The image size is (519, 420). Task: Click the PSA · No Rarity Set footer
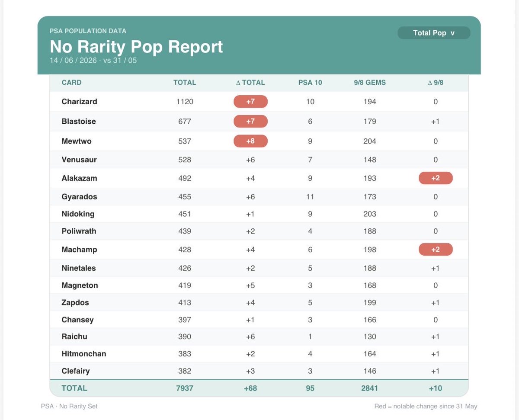pyautogui.click(x=70, y=407)
